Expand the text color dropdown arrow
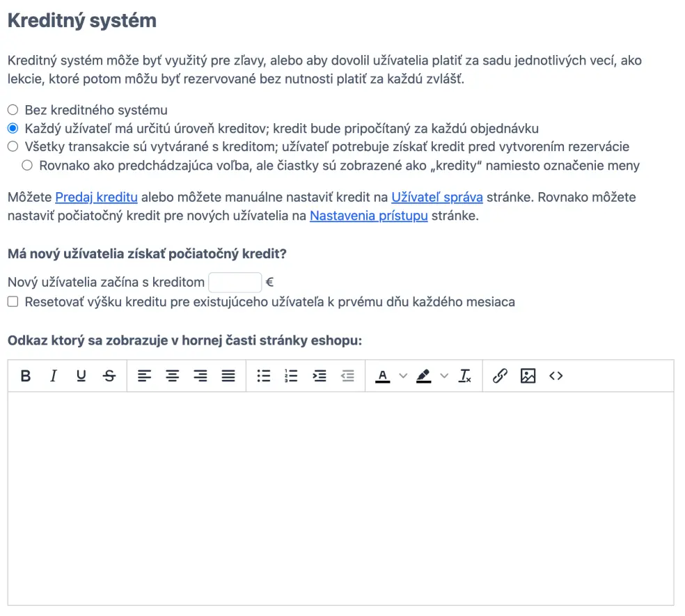 point(402,377)
